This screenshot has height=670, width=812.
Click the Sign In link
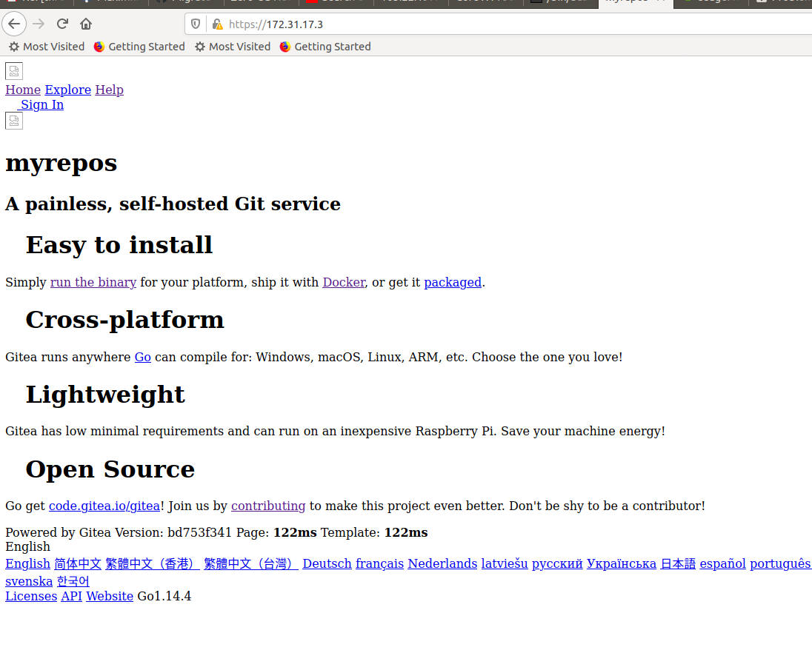41,104
